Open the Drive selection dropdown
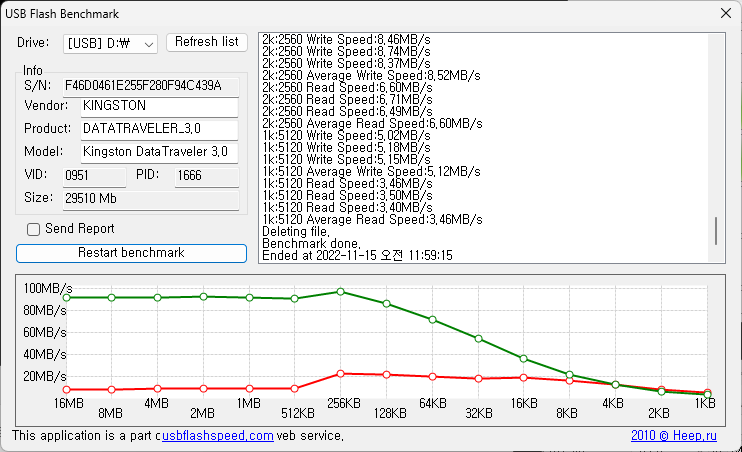Viewport: 742px width, 452px height. tap(110, 44)
